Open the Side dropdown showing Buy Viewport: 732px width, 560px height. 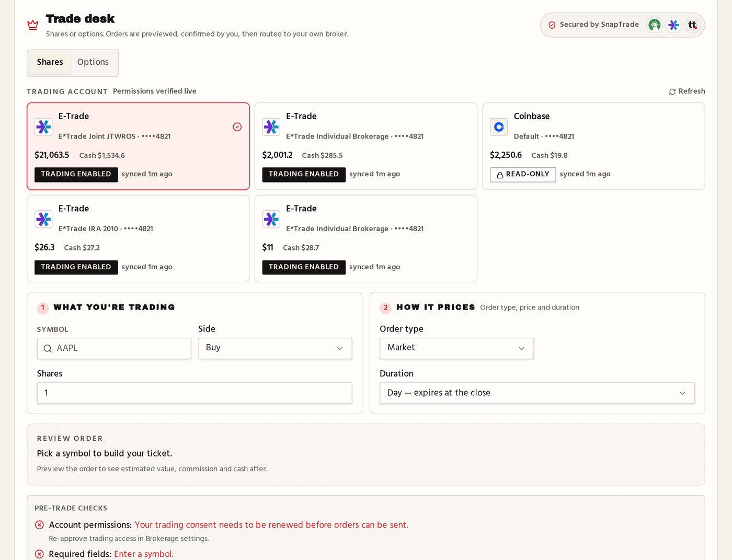pos(275,348)
